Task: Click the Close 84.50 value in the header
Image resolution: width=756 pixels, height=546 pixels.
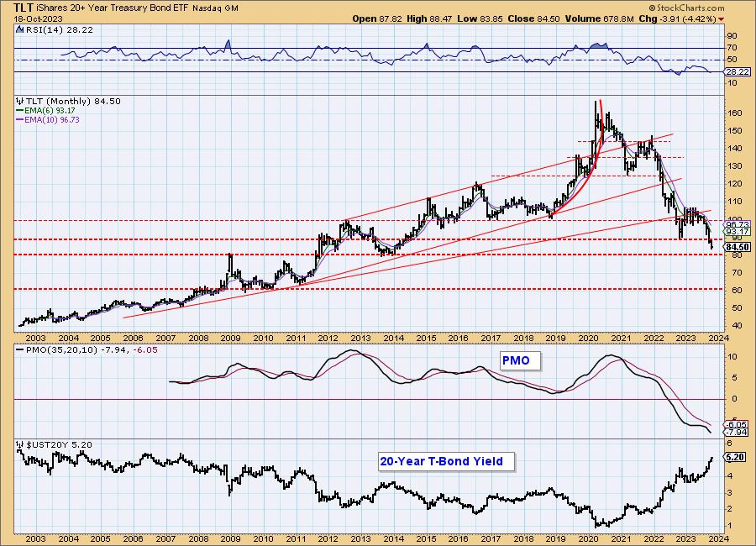Action: (533, 18)
